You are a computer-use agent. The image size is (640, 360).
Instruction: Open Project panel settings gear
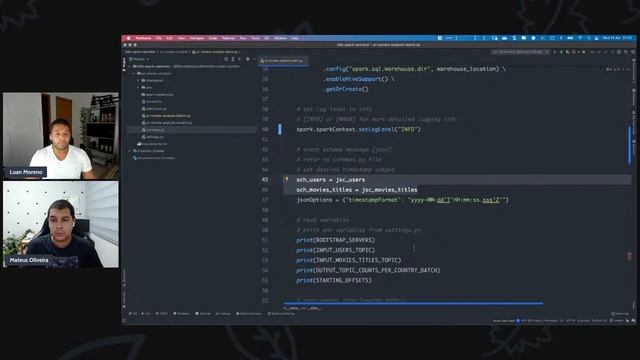(248, 59)
